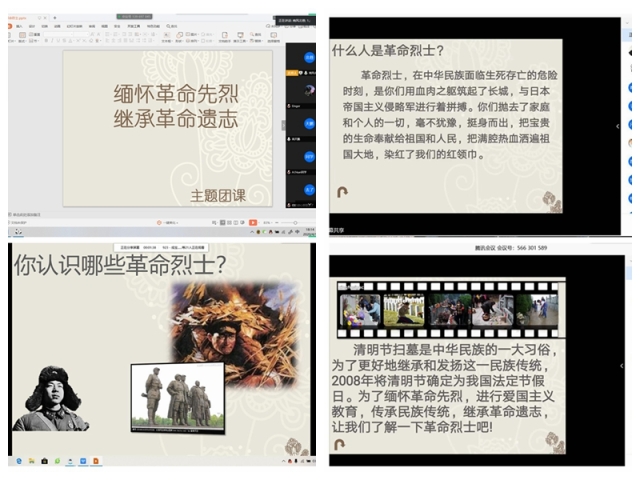Open the 视图 ribbon tab
The height and width of the screenshot is (480, 640).
pos(104,26)
